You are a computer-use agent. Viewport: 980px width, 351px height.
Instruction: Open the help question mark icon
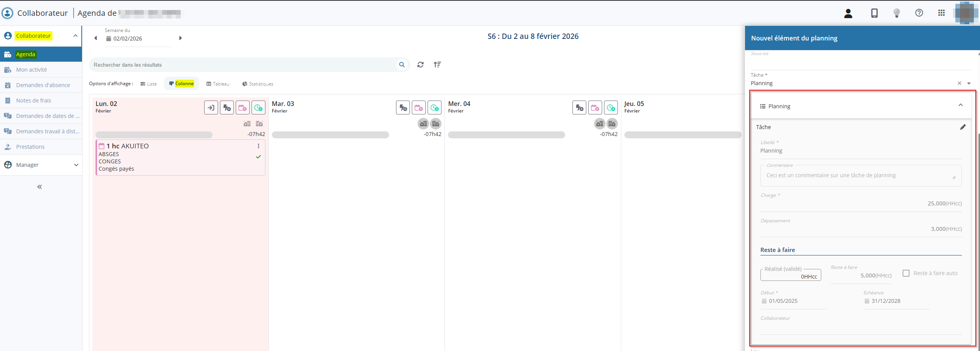919,13
